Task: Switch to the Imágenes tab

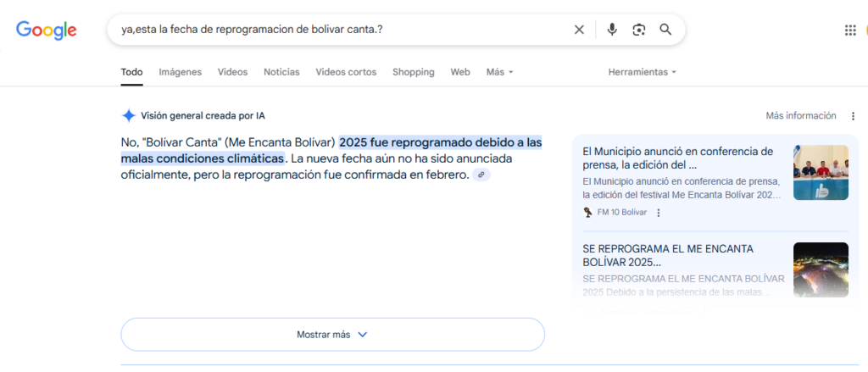Action: 180,72
